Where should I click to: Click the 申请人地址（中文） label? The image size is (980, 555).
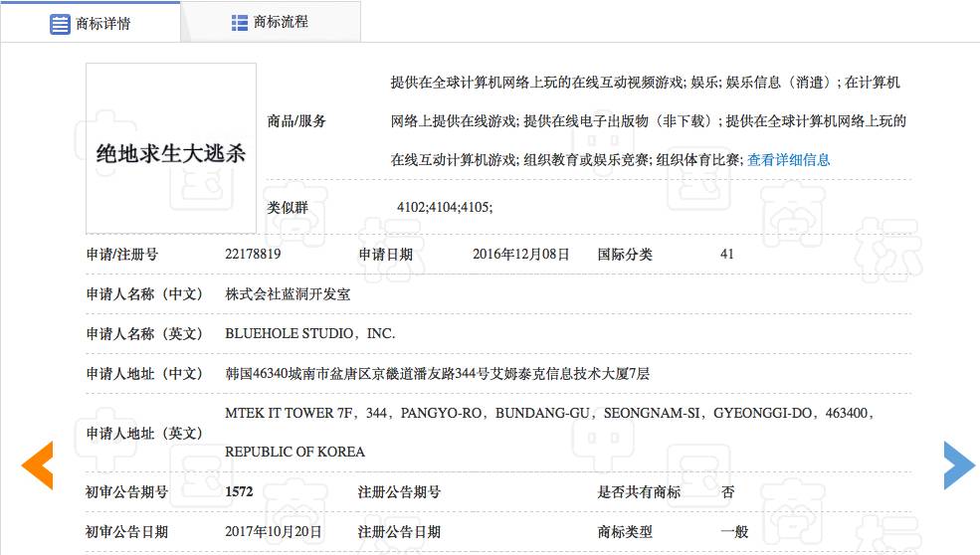tap(144, 374)
